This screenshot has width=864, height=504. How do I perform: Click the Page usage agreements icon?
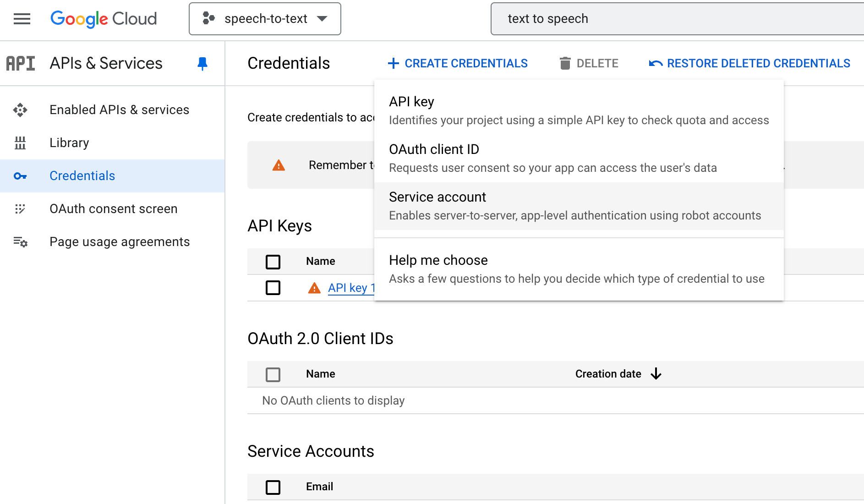[x=20, y=242]
